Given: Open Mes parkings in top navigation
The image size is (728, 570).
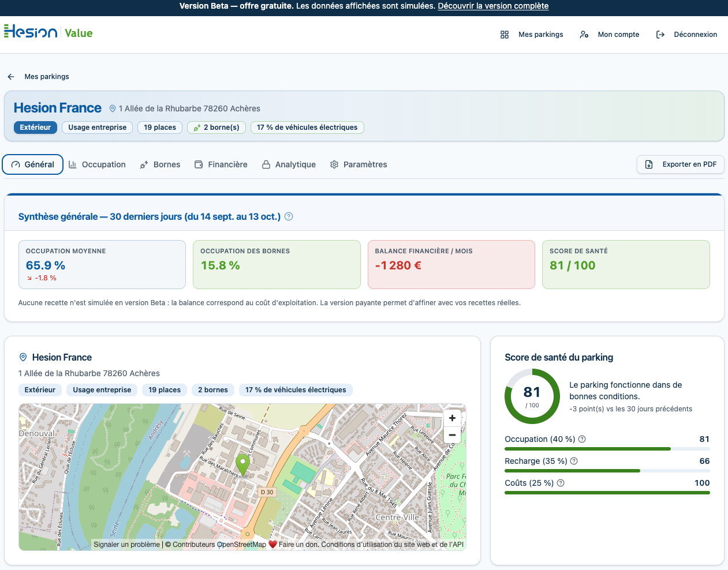Looking at the screenshot, I should coord(540,35).
